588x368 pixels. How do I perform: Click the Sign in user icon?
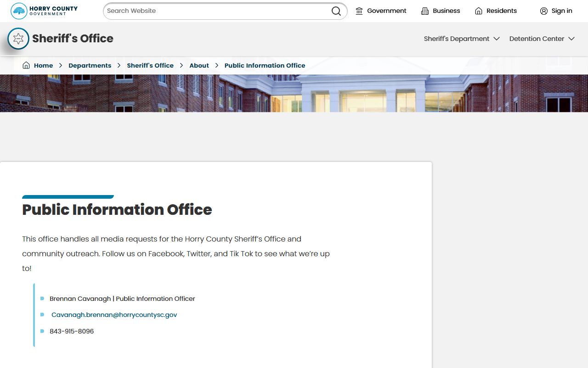(544, 11)
